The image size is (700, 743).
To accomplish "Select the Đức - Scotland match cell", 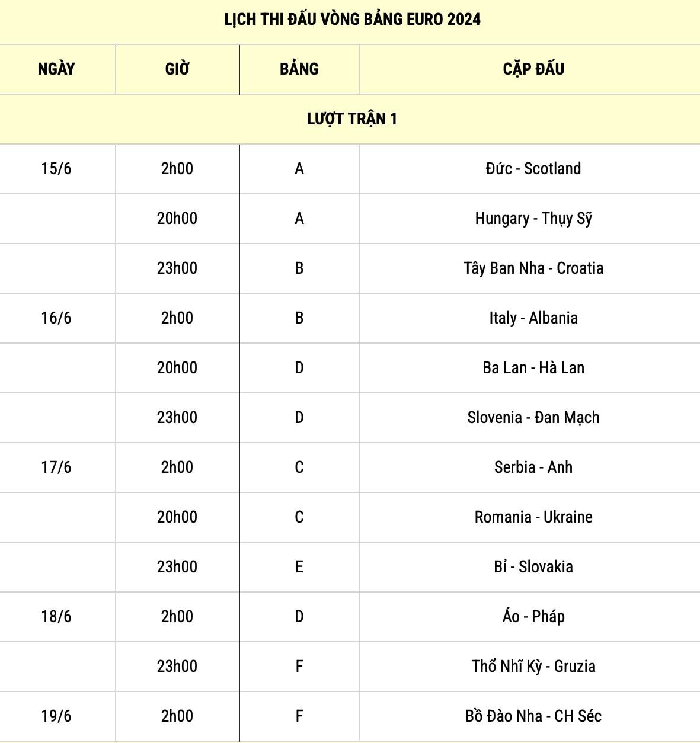I will coord(533,169).
